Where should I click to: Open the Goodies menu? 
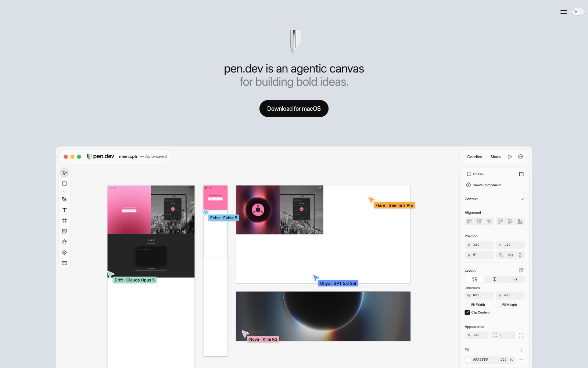[474, 157]
